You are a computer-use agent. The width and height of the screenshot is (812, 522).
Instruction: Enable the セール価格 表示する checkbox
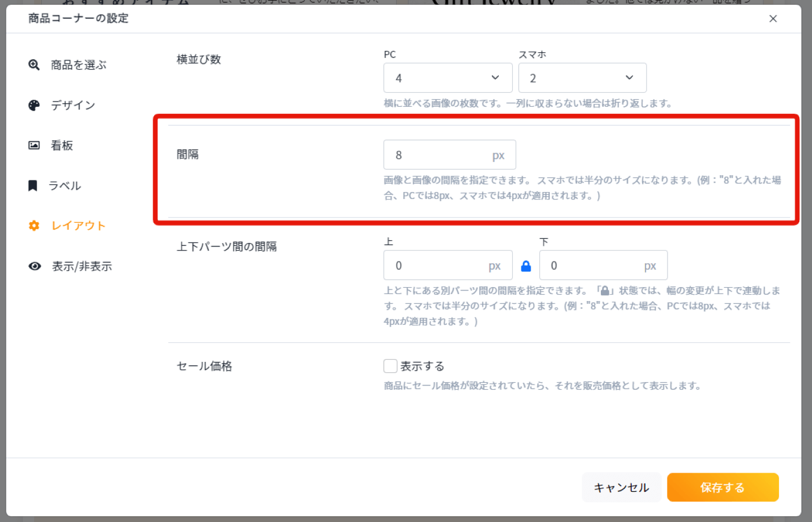[390, 366]
